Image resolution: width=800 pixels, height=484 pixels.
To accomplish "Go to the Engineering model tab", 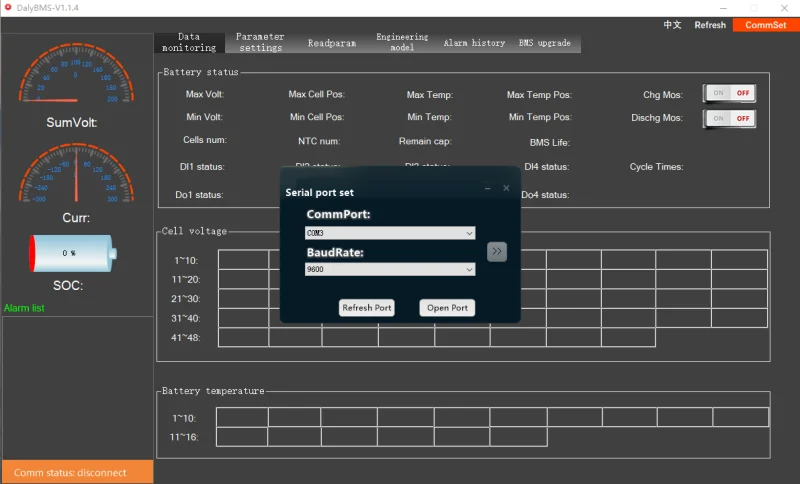I will coord(402,42).
